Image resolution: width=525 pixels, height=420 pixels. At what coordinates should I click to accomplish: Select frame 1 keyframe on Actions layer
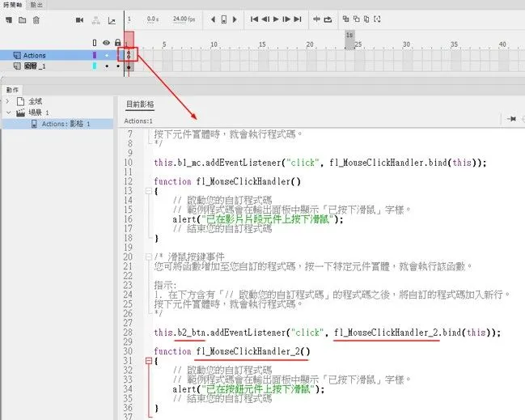click(129, 55)
